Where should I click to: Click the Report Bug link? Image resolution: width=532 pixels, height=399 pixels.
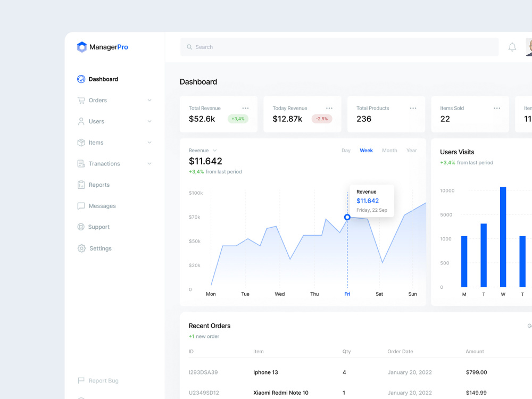pyautogui.click(x=99, y=380)
